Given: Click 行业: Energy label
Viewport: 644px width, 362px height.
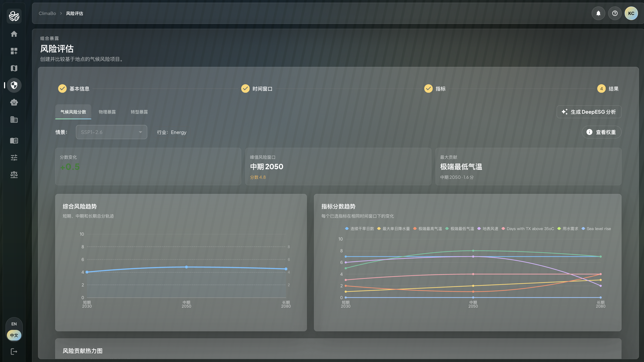Looking at the screenshot, I should click(x=172, y=132).
